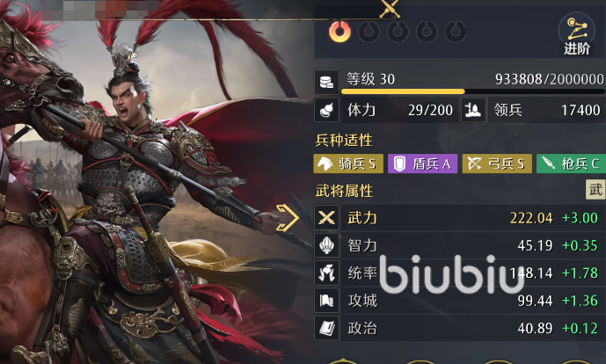Select the 枪兵 C troop badge

tap(571, 164)
